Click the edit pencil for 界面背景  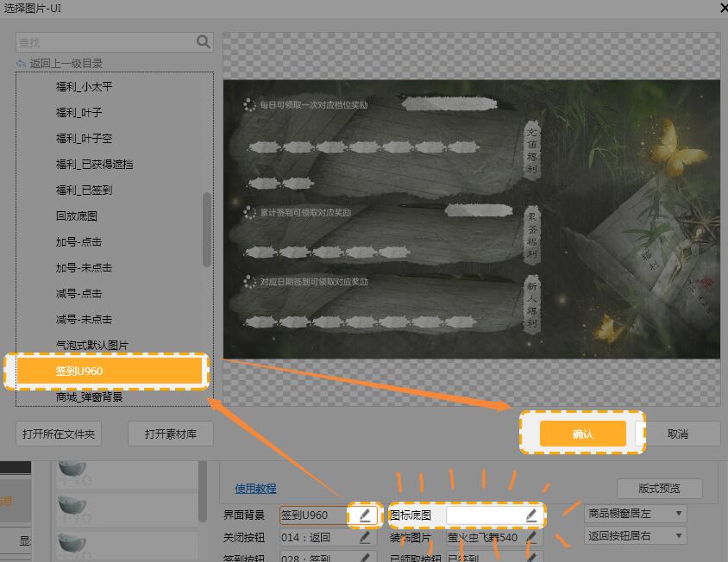point(365,515)
